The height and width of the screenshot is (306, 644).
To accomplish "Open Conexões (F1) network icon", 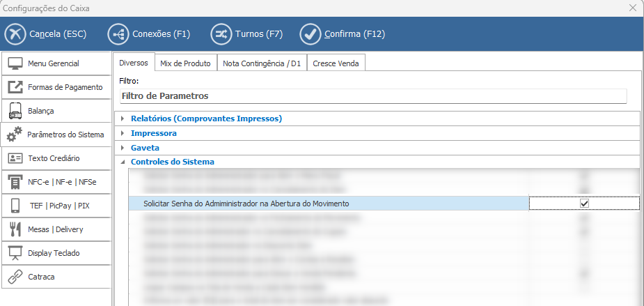I will coord(118,34).
